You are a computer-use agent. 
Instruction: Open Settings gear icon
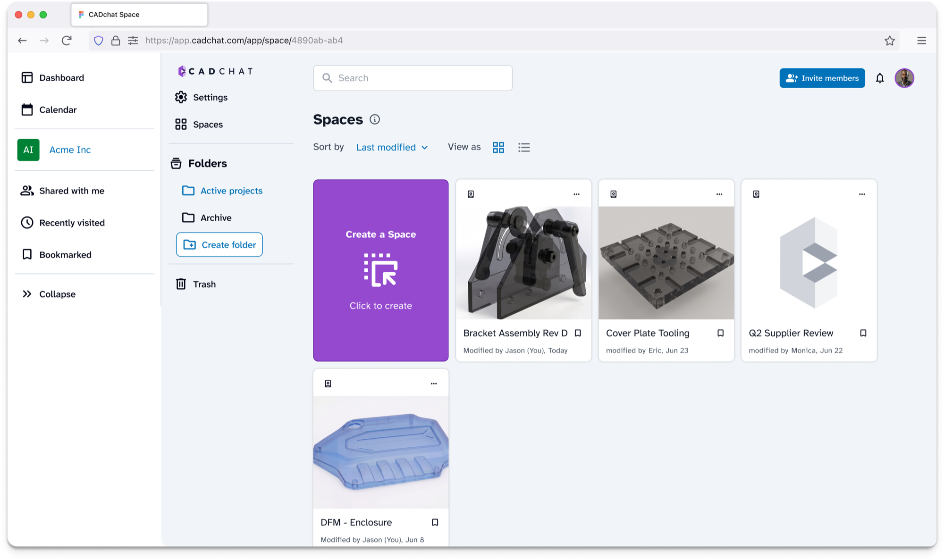click(181, 97)
